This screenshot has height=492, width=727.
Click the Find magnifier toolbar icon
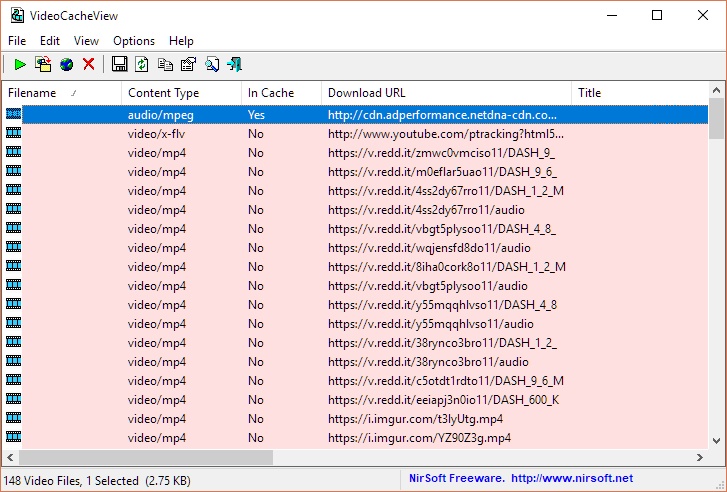click(212, 64)
